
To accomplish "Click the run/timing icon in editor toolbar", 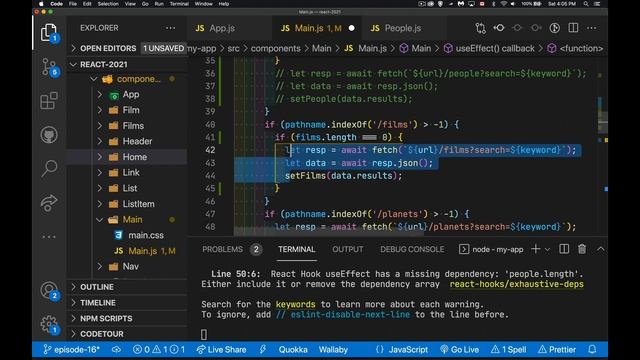I will pyautogui.click(x=554, y=28).
